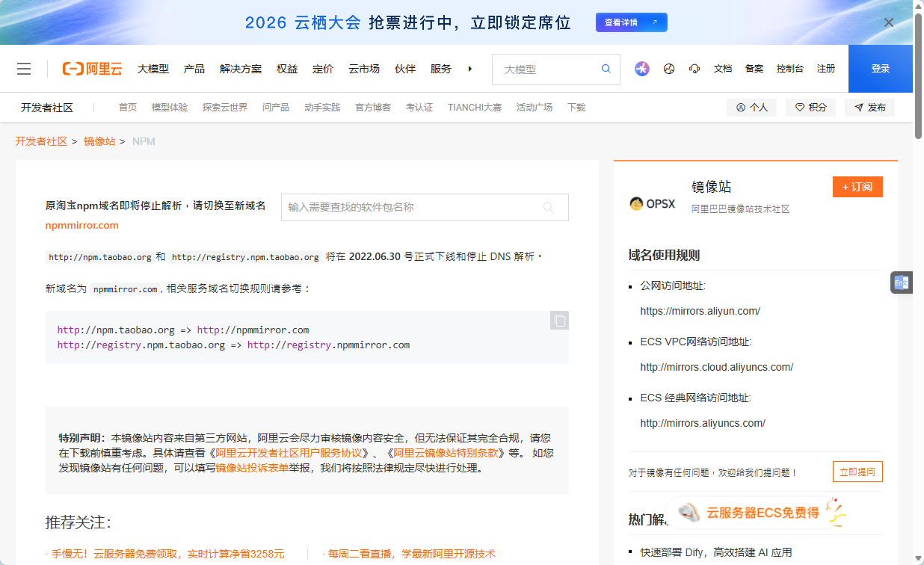Click the 阿里云 logo

tap(92, 69)
